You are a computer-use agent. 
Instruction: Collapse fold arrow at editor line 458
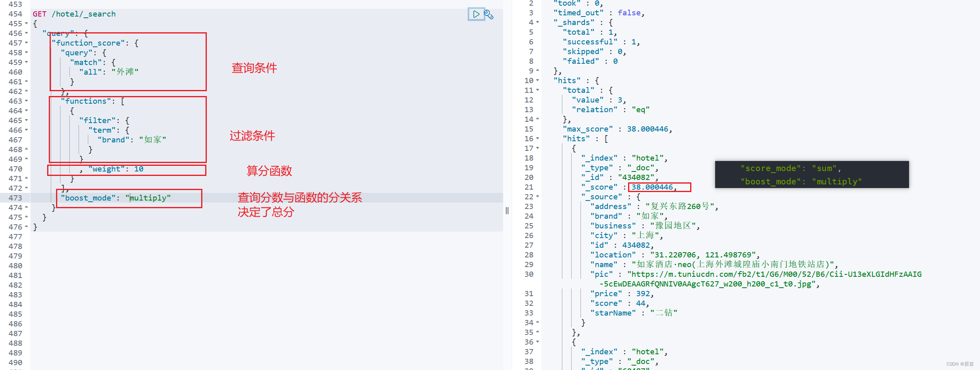click(x=27, y=52)
